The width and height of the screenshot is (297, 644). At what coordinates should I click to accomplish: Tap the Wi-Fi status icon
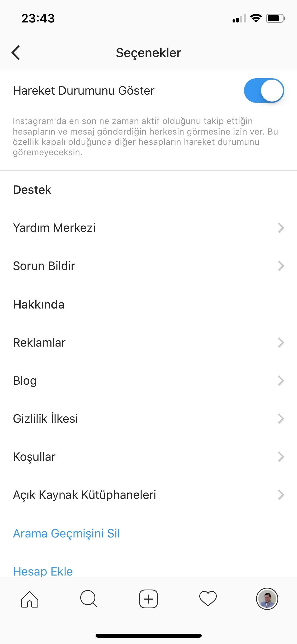click(x=256, y=18)
